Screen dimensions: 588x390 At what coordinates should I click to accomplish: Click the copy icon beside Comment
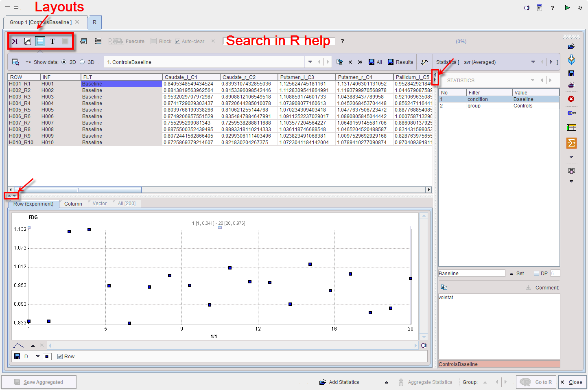tap(444, 287)
